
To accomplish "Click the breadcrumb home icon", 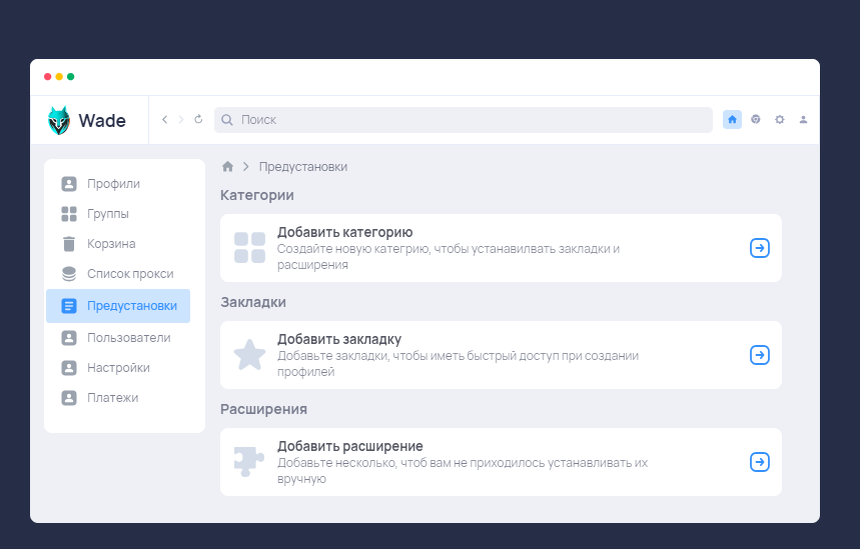I will (228, 166).
